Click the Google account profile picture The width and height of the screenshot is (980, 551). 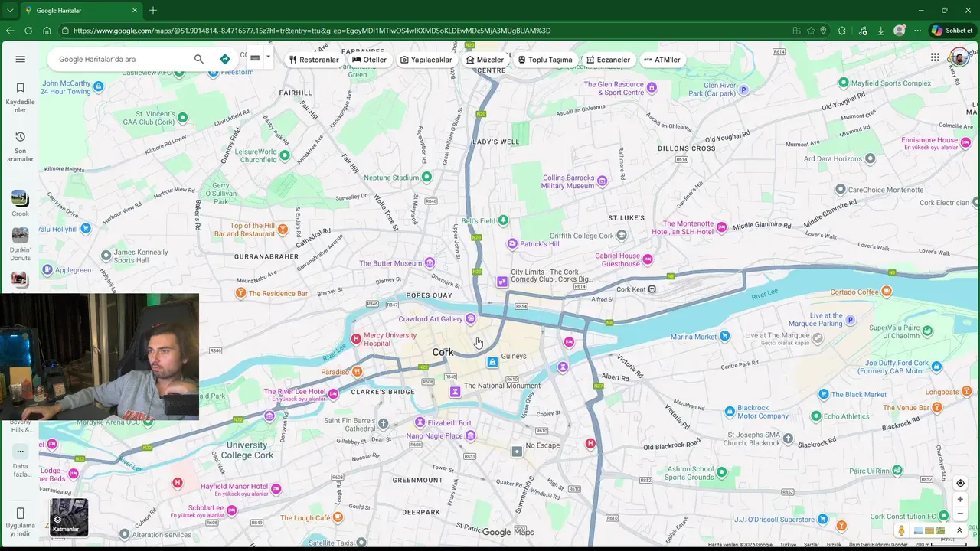coord(959,57)
